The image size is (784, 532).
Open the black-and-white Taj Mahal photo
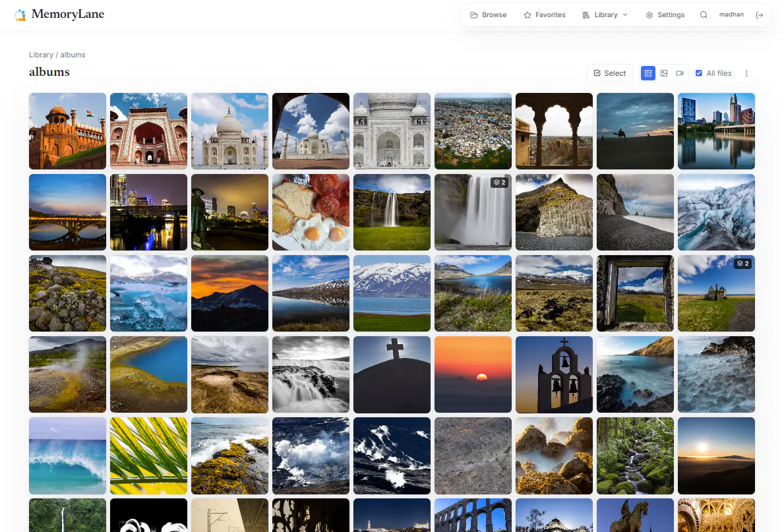(x=392, y=131)
